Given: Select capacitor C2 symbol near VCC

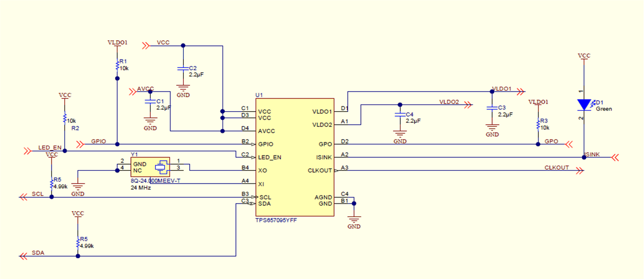Looking at the screenshot, I should coord(183,69).
